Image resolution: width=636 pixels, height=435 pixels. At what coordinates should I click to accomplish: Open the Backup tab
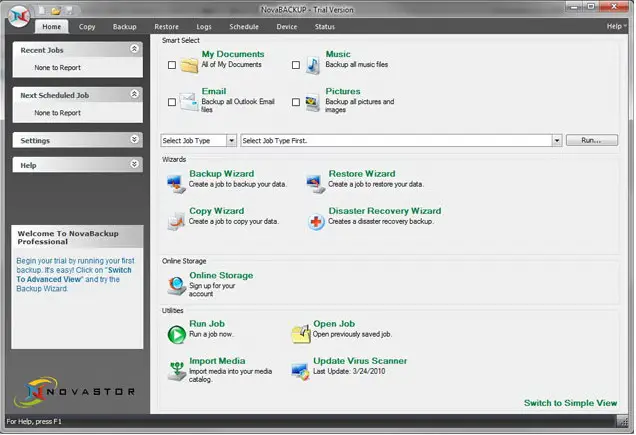[x=125, y=27]
